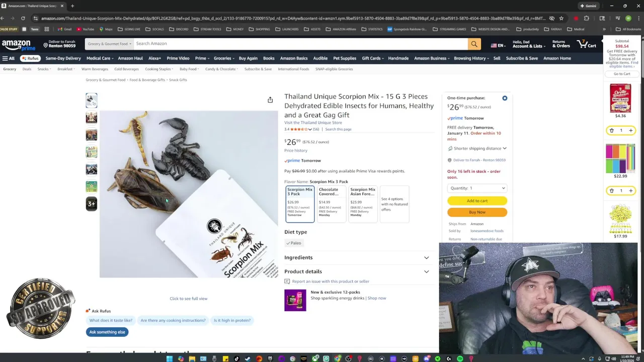Click the Add to cart button

click(477, 201)
